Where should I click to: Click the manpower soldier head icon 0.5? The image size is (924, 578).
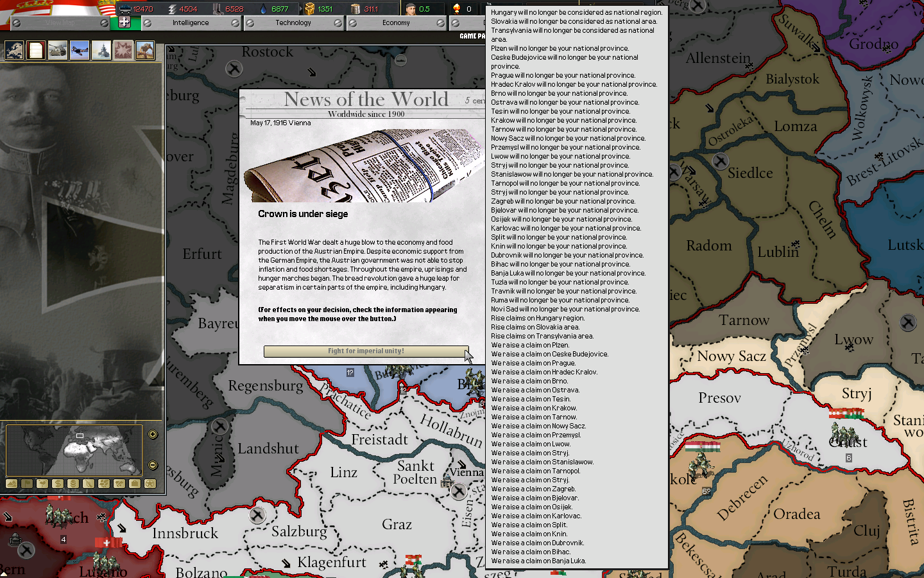[x=411, y=9]
